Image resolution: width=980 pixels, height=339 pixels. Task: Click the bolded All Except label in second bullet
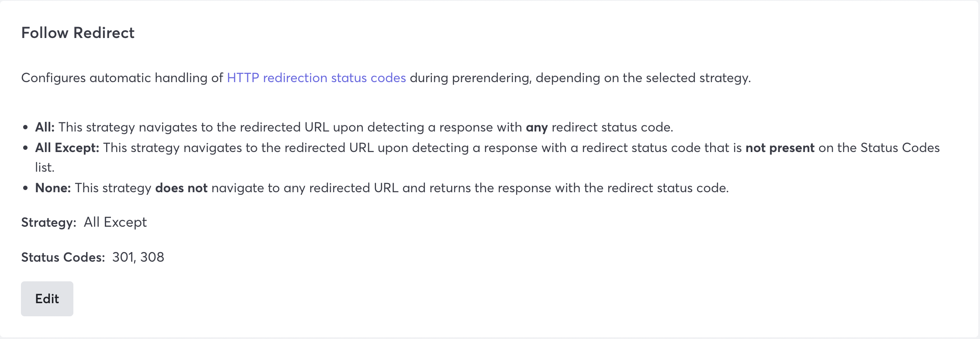coord(67,148)
